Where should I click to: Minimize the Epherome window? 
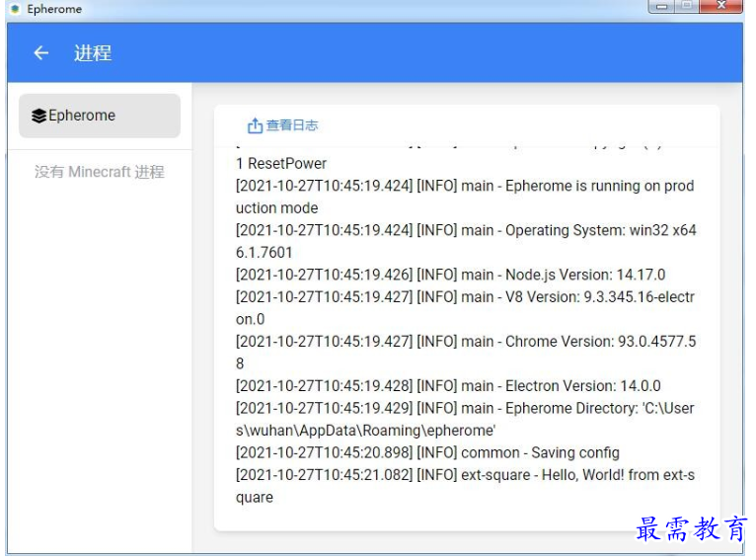coord(661,6)
